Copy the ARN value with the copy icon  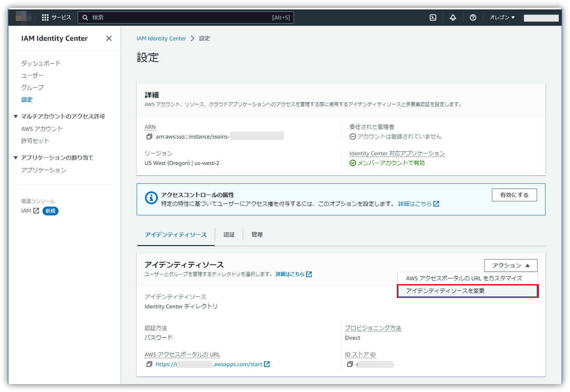tap(149, 137)
